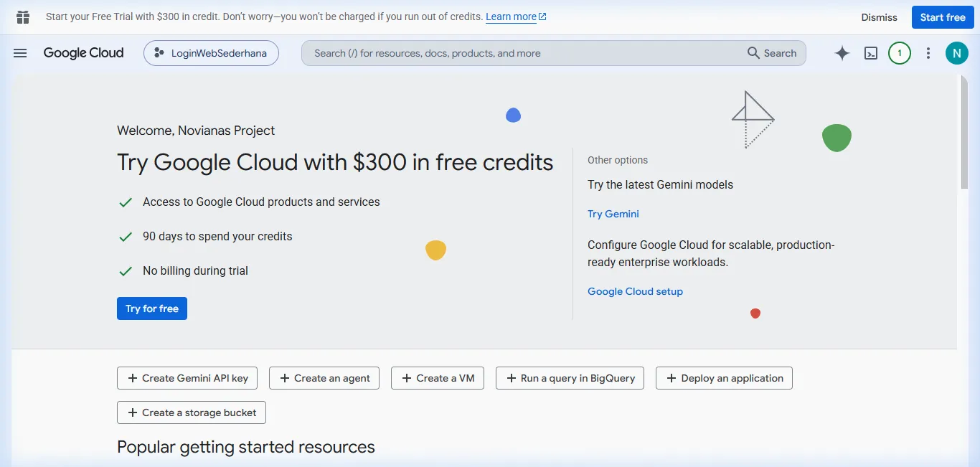Activate Cloud Shell terminal icon
This screenshot has width=980, height=467.
coord(871,53)
